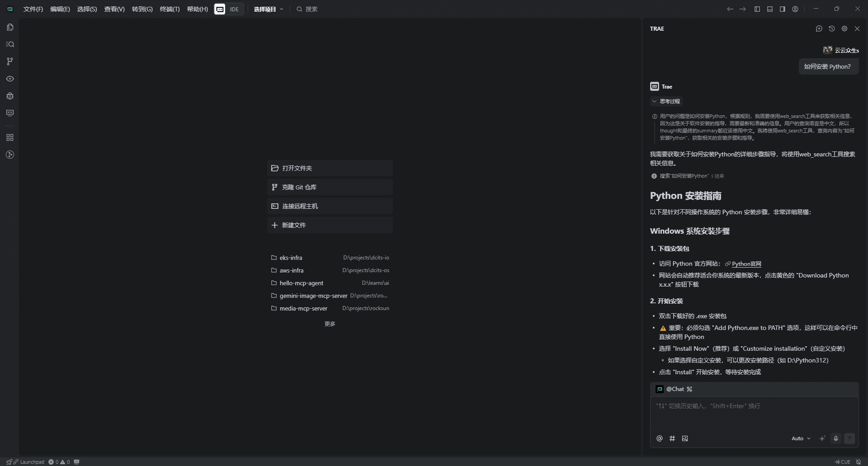Open the Explorer files icon in sidebar
868x466 pixels.
coord(10,27)
